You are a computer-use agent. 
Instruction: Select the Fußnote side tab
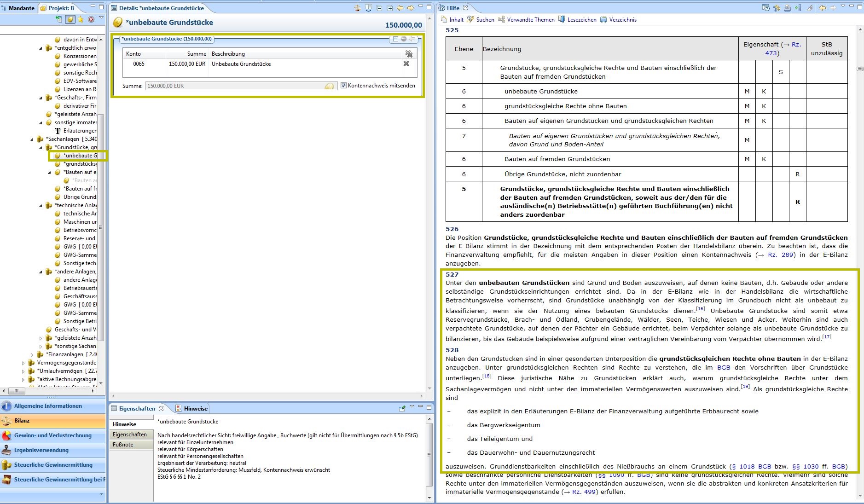131,445
